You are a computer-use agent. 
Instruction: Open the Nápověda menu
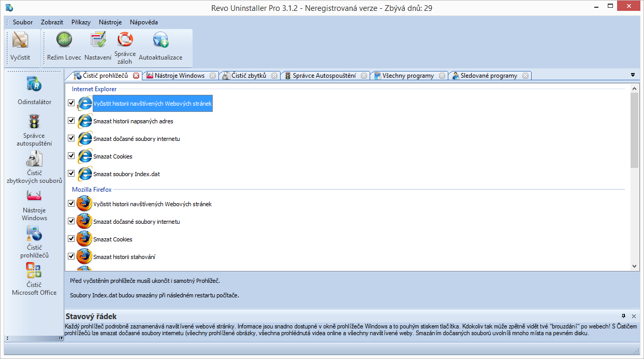144,22
